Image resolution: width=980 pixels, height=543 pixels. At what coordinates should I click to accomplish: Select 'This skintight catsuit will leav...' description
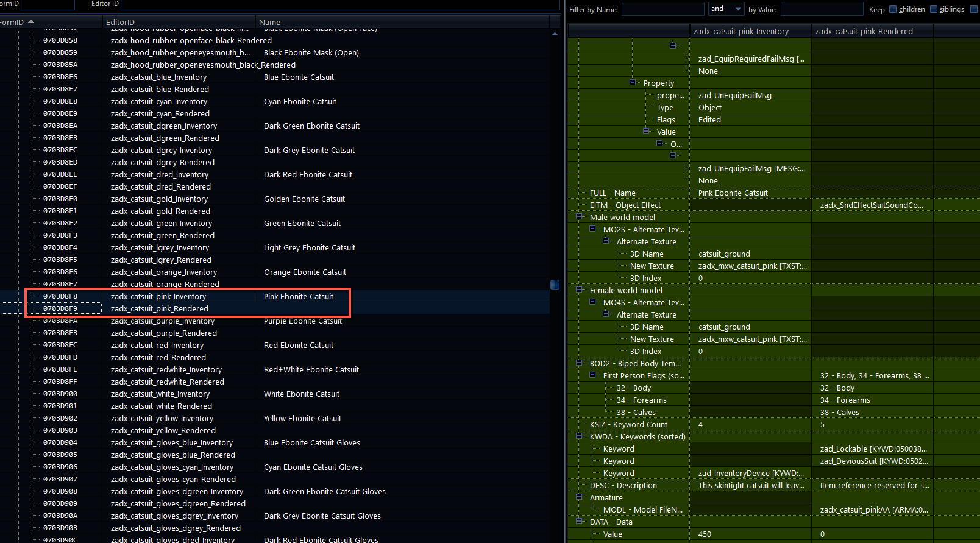[x=751, y=485]
